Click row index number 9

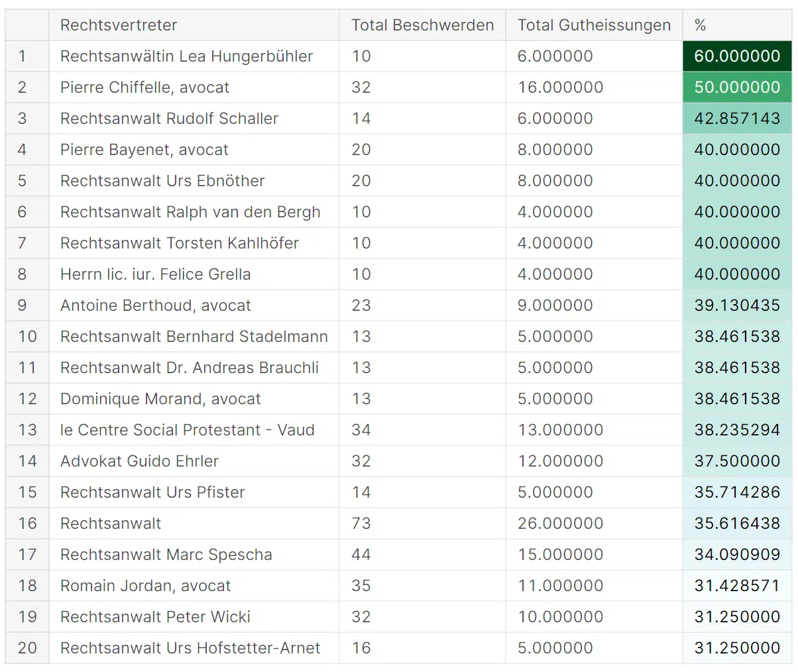tap(23, 306)
